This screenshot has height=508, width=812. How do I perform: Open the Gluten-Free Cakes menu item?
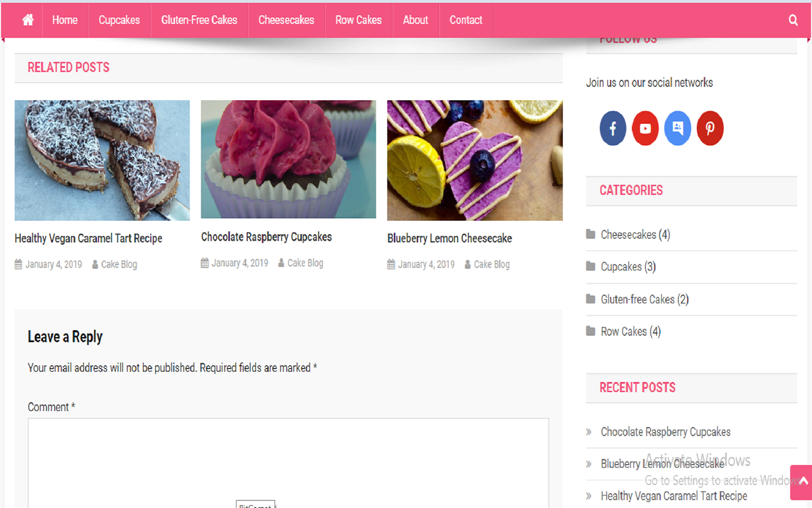pos(199,20)
